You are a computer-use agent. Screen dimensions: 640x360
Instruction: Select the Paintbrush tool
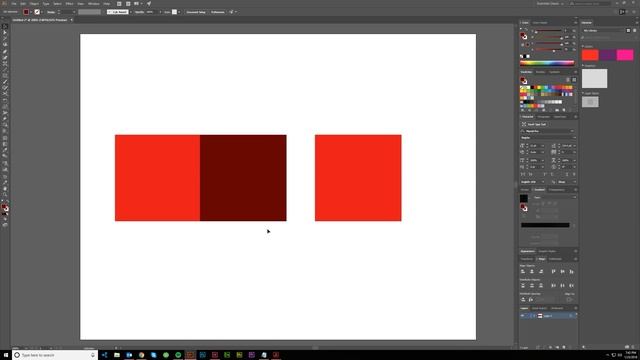(x=5, y=82)
